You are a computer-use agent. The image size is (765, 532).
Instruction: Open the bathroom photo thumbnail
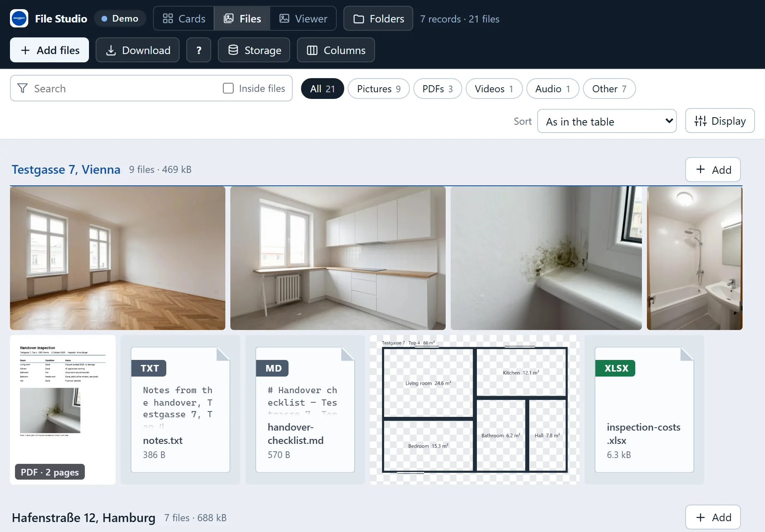tap(695, 258)
